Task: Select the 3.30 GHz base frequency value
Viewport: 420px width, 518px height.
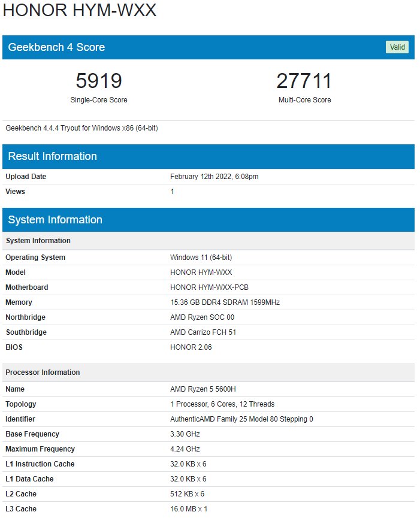Action: tap(185, 434)
